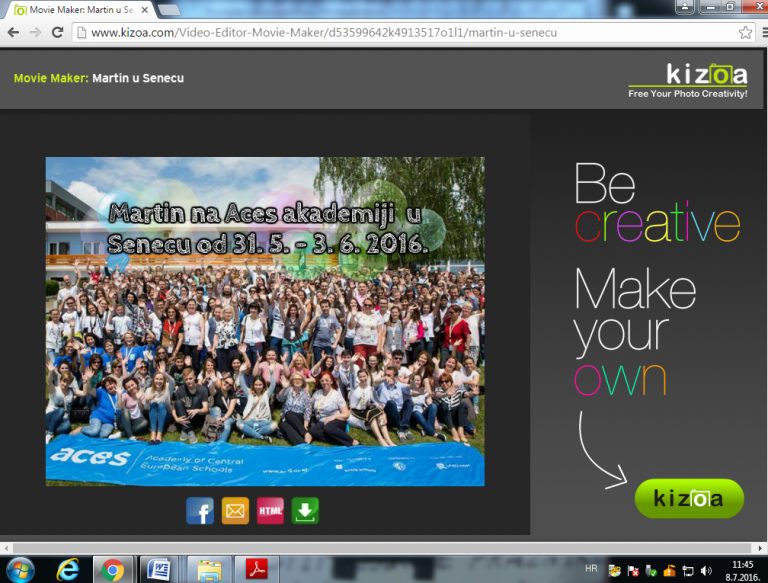
Task: Go back to the previous page
Action: pyautogui.click(x=13, y=32)
